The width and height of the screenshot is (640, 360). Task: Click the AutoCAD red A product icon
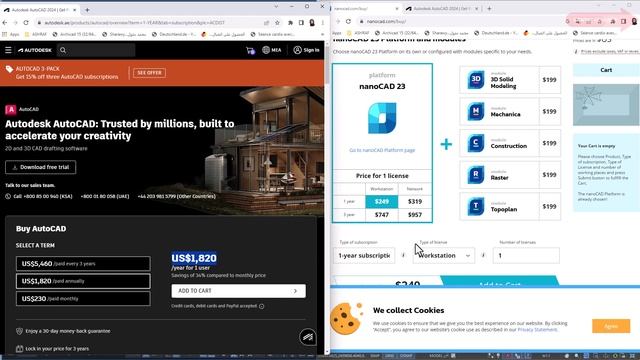11,109
